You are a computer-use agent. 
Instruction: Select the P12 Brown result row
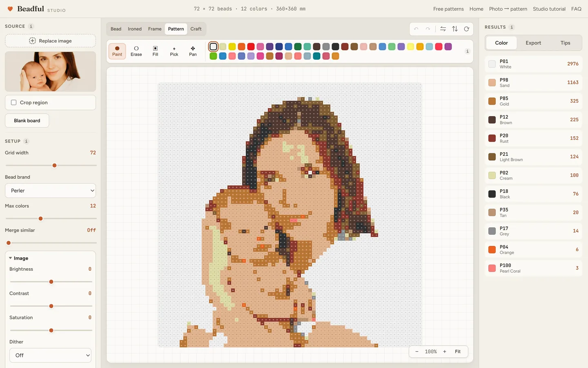533,119
